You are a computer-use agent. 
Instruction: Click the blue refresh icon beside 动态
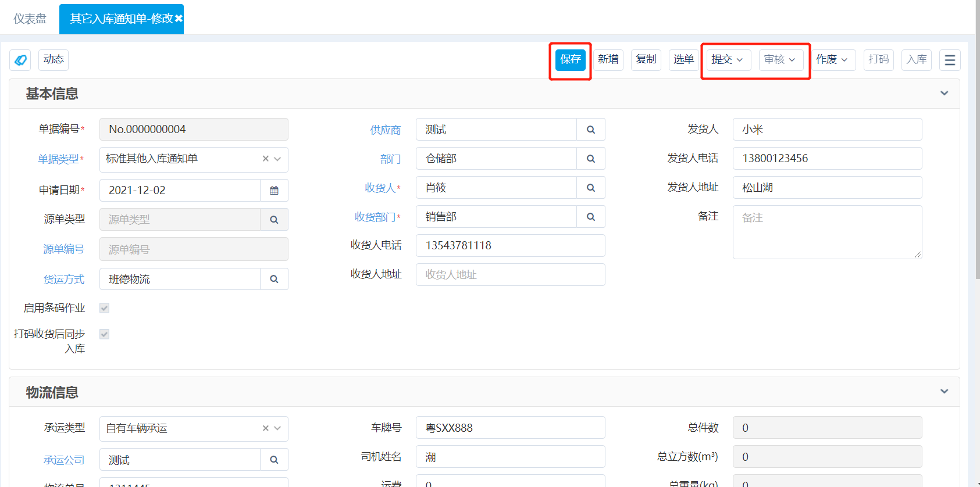[x=20, y=60]
